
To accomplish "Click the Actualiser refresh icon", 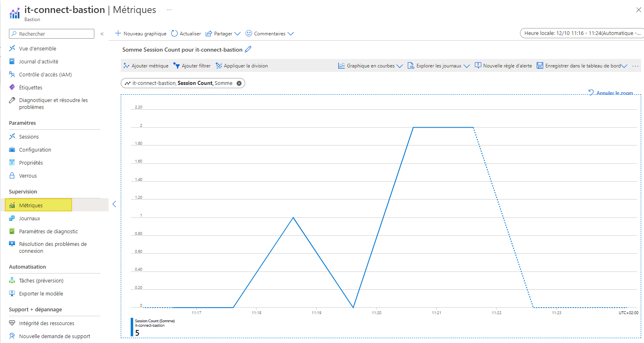I will (x=174, y=33).
